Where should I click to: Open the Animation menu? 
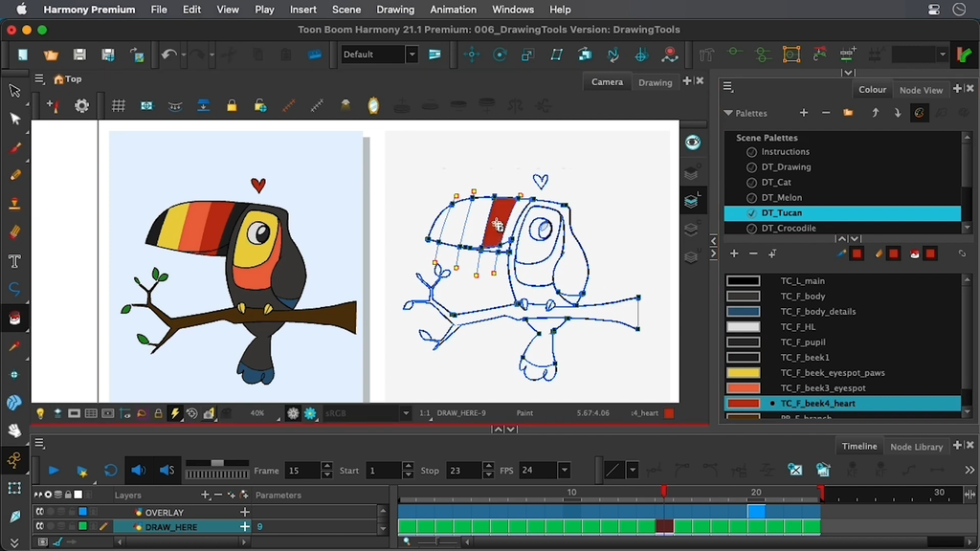coord(453,10)
